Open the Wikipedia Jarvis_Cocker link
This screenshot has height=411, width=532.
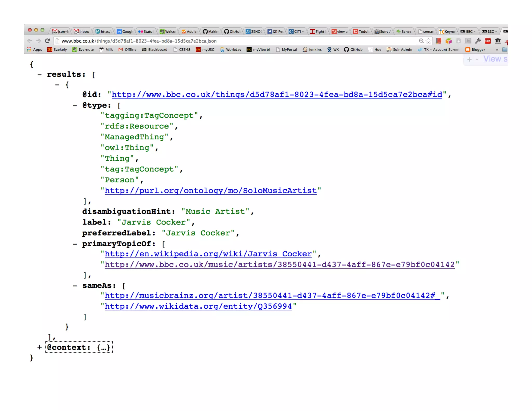coord(208,254)
